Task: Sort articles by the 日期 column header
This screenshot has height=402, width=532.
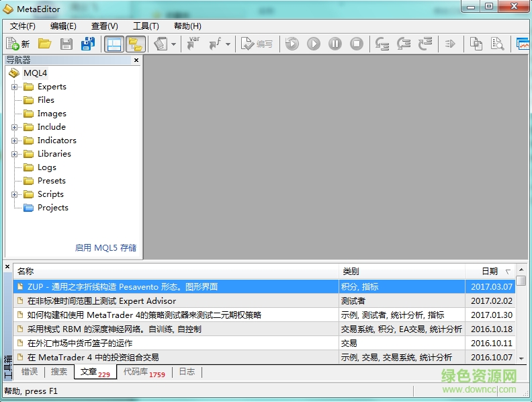Action: 490,271
